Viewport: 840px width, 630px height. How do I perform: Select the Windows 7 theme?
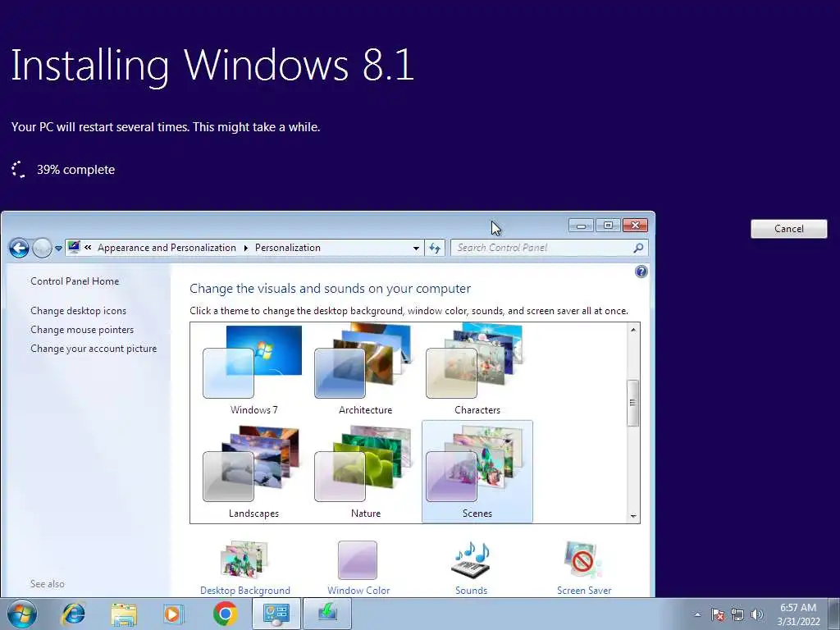[x=253, y=370]
